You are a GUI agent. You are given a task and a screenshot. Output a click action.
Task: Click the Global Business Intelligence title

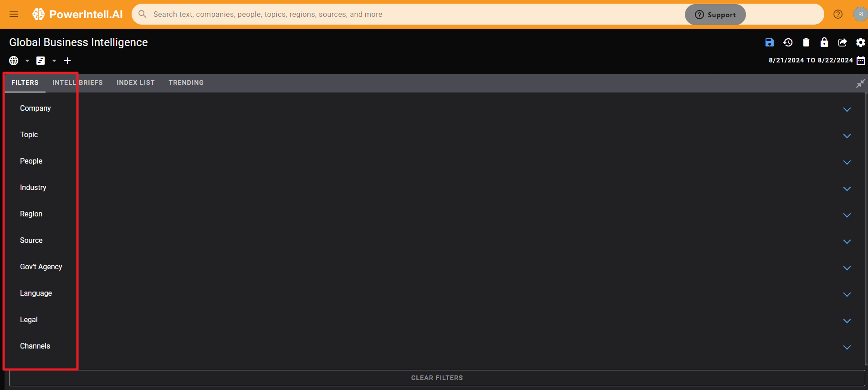tap(78, 42)
